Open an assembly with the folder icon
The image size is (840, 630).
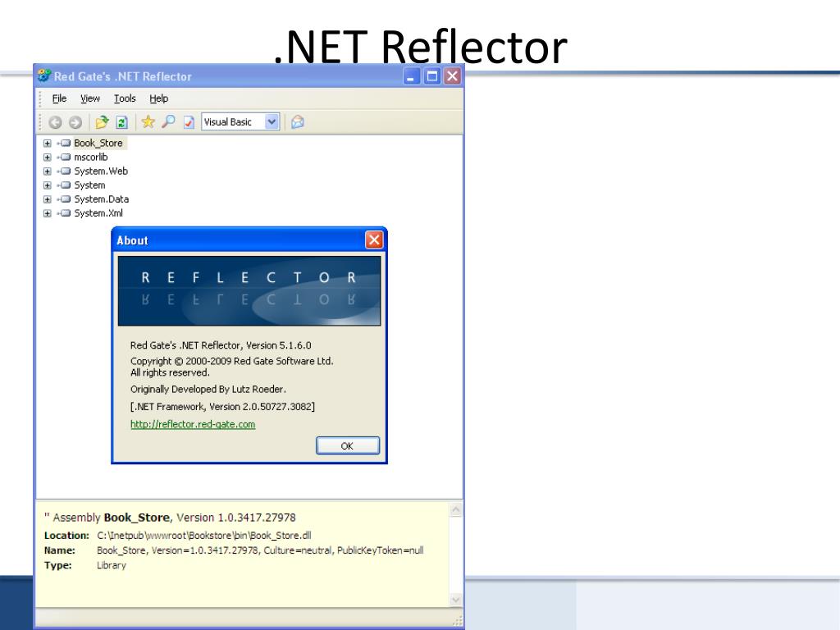click(x=101, y=122)
